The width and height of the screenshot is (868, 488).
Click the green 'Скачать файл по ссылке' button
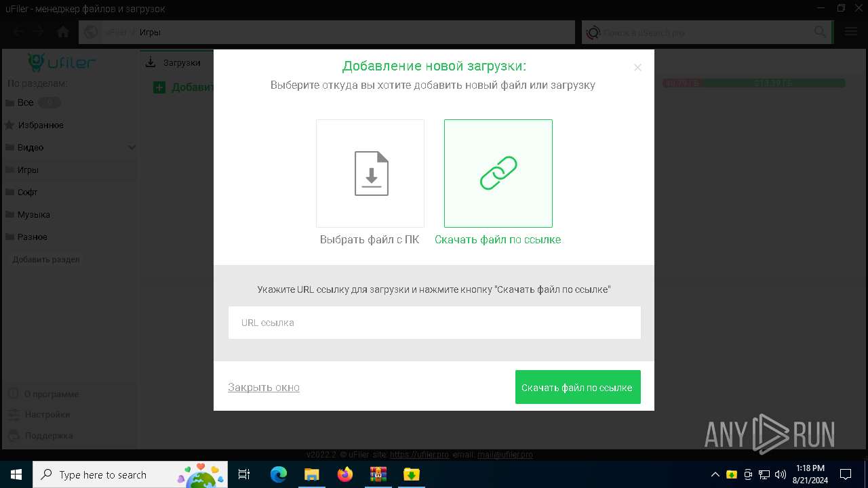point(578,387)
